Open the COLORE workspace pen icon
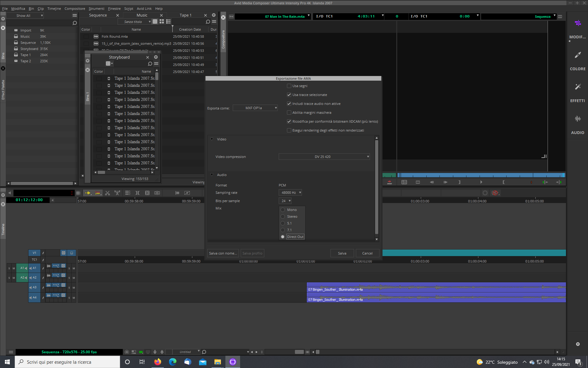This screenshot has width=588, height=368. pyautogui.click(x=578, y=55)
